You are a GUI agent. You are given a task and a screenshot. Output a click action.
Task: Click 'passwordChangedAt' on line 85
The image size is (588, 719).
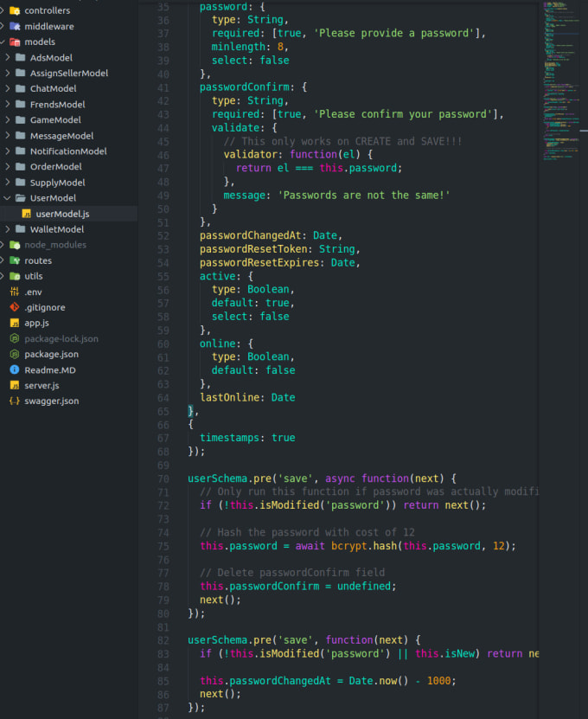pos(280,681)
